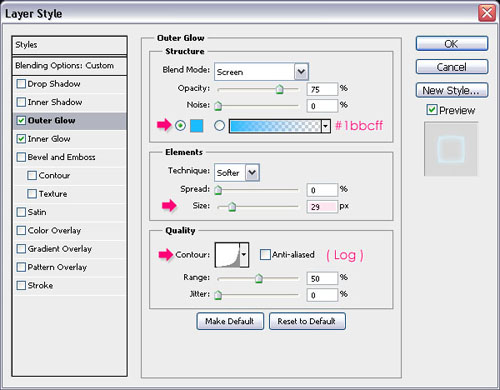Select the gradient glow radio button

click(x=219, y=126)
